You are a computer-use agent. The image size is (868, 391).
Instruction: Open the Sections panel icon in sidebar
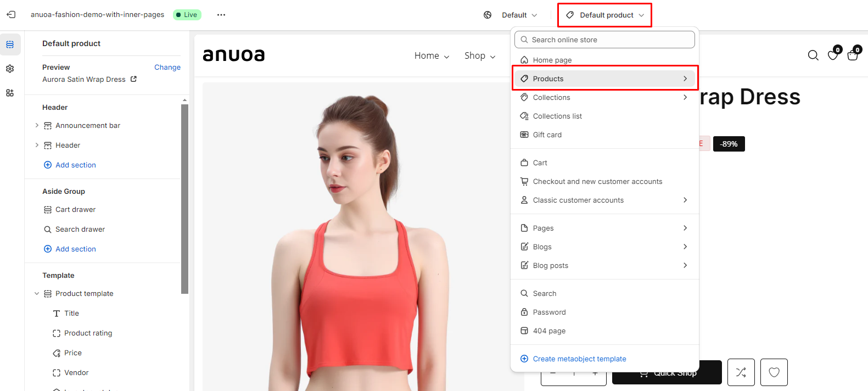point(10,44)
